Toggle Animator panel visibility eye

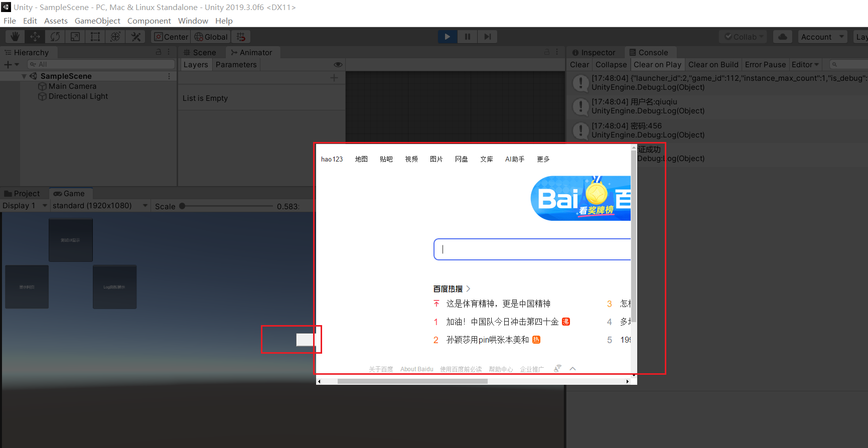click(x=338, y=65)
